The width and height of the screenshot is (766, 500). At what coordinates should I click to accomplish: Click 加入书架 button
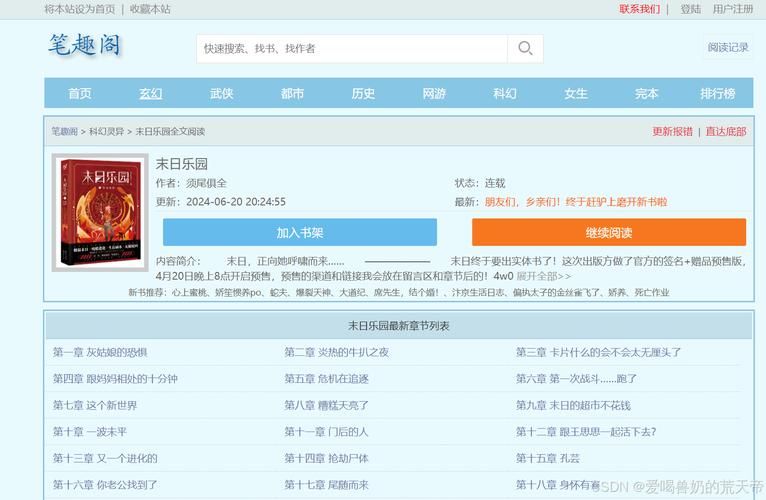pos(300,232)
